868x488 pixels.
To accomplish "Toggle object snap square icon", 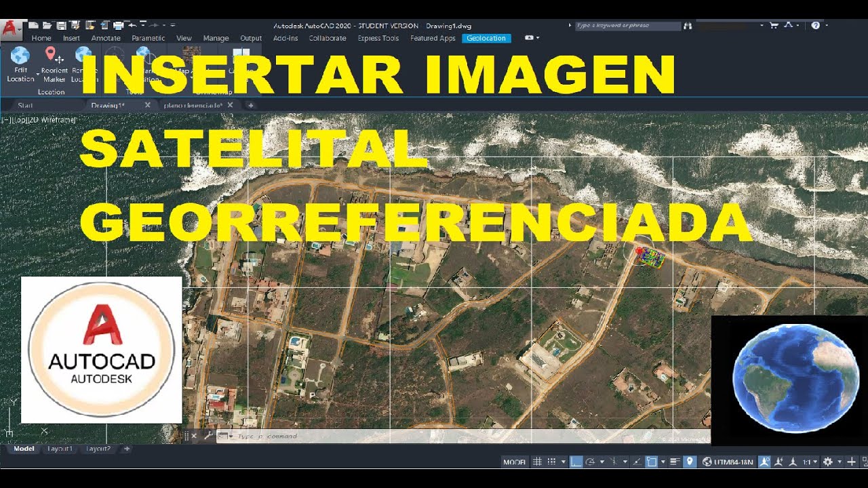I will [x=652, y=462].
